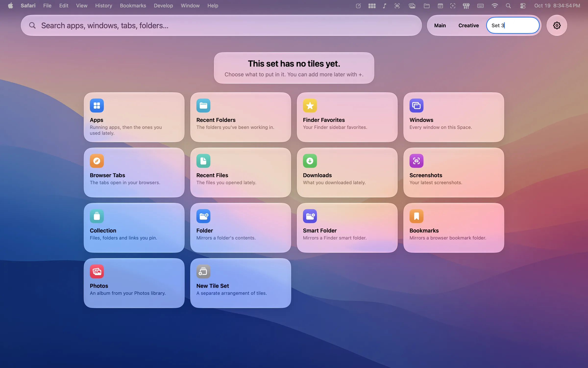The width and height of the screenshot is (588, 368).
Task: Select the Photos tile icon
Action: pos(97,271)
